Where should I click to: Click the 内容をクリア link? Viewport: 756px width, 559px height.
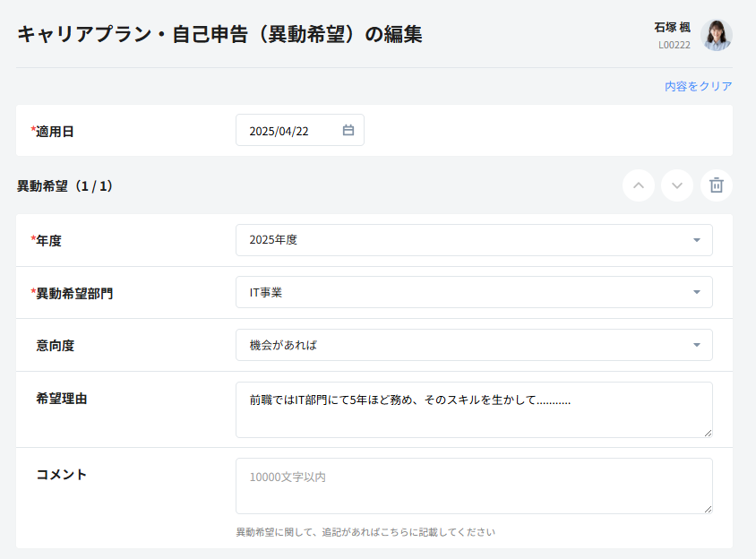click(698, 86)
